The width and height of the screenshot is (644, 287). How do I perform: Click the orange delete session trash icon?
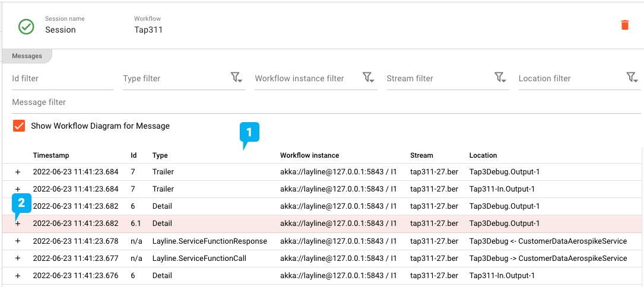[x=624, y=25]
